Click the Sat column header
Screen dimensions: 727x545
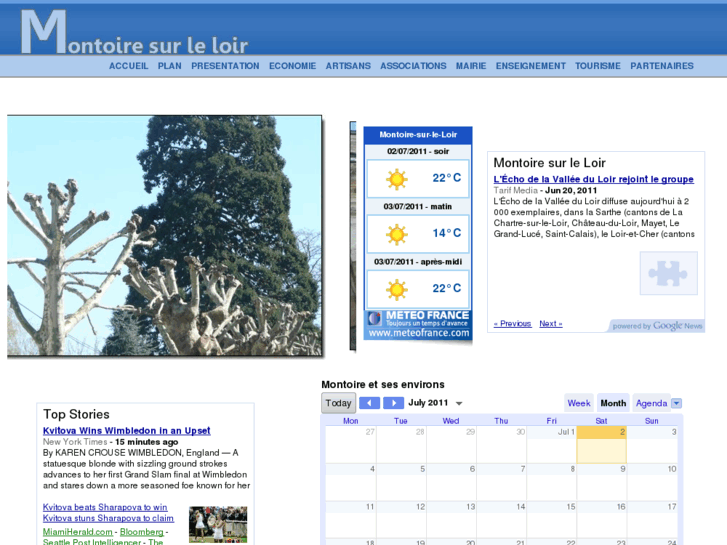coord(601,421)
